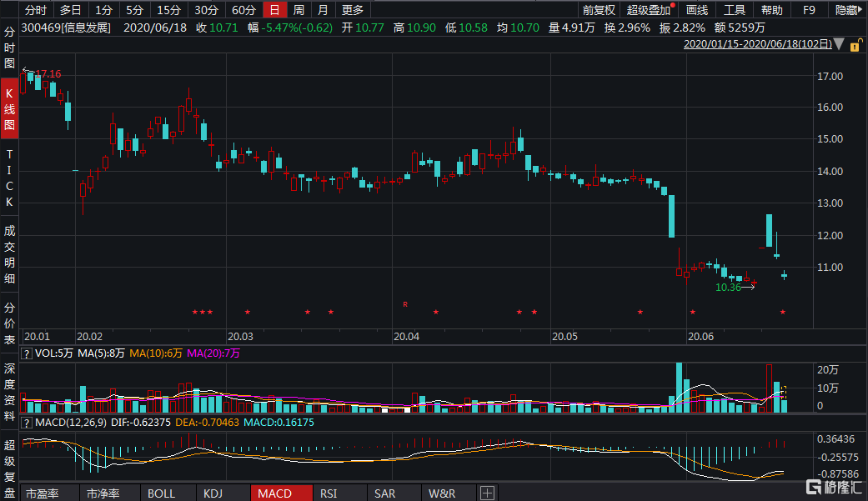Add a new indicator with the plus icon

click(x=487, y=493)
